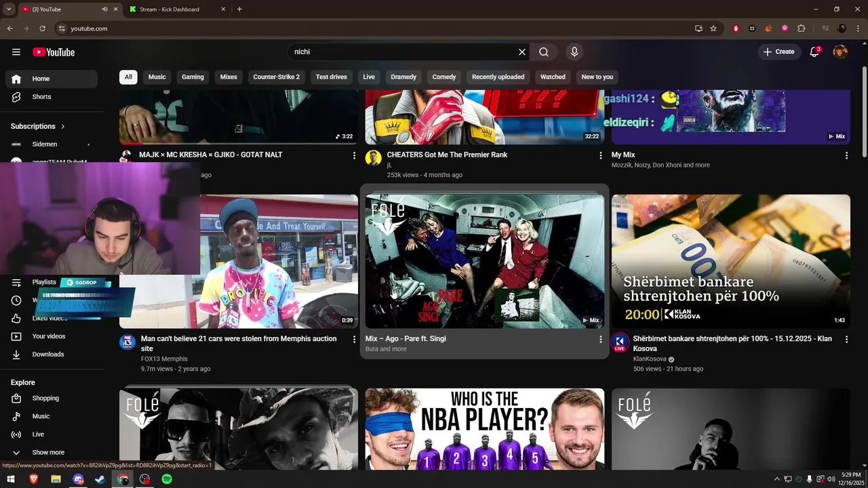Open the YouTube account avatar menu
Screen dimensions: 868x488
pyautogui.click(x=840, y=52)
